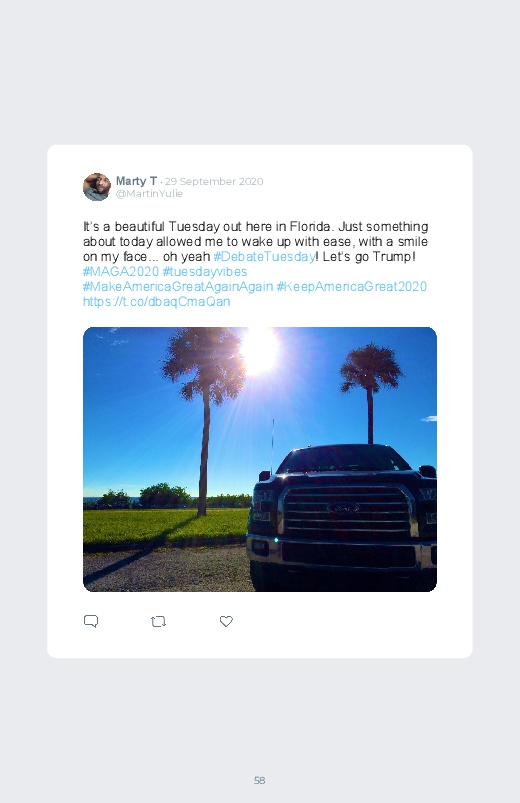Open the #MakeAmericaGreatAgainAgain hashtag
The height and width of the screenshot is (803, 520).
[178, 286]
